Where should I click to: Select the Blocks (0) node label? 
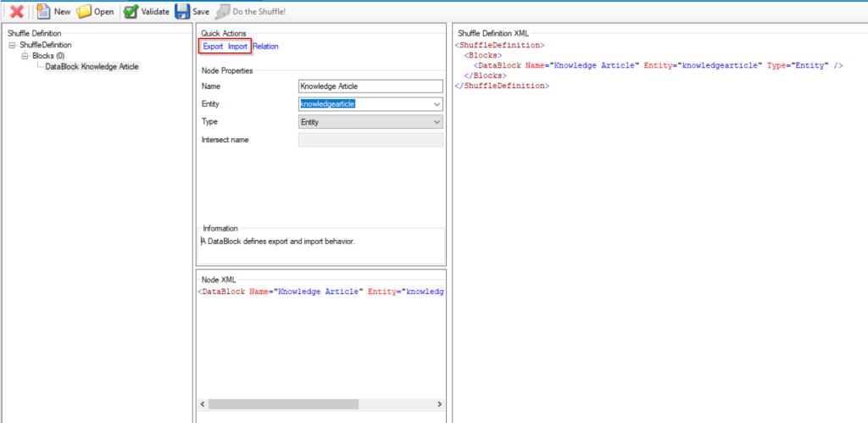point(48,56)
